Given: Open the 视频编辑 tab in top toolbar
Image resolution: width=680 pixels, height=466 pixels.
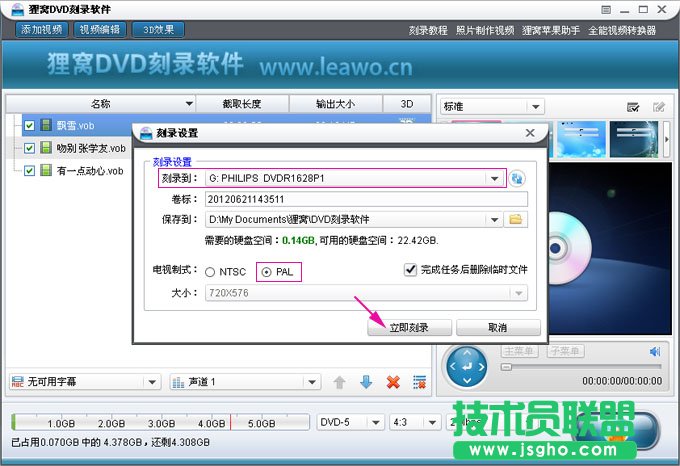Looking at the screenshot, I should click(100, 30).
